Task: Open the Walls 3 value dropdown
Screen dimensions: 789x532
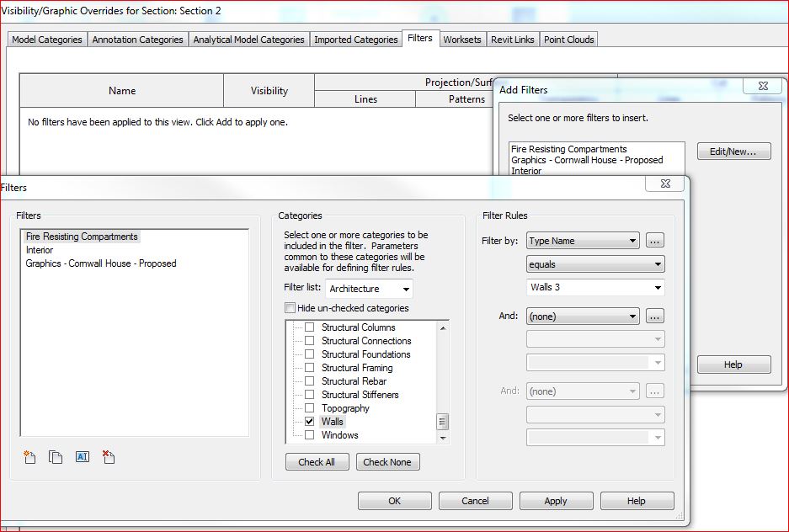Action: click(x=595, y=286)
